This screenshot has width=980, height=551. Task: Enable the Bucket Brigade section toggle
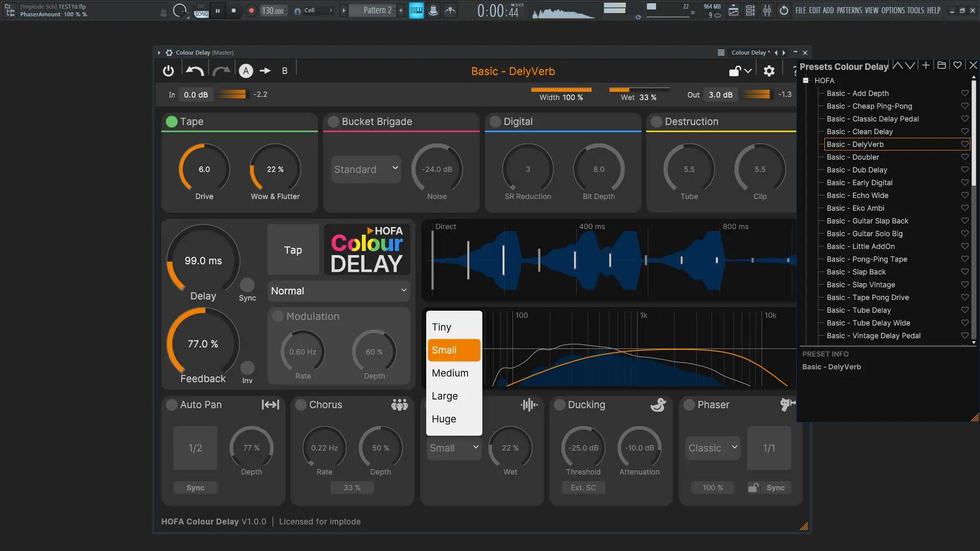point(333,121)
